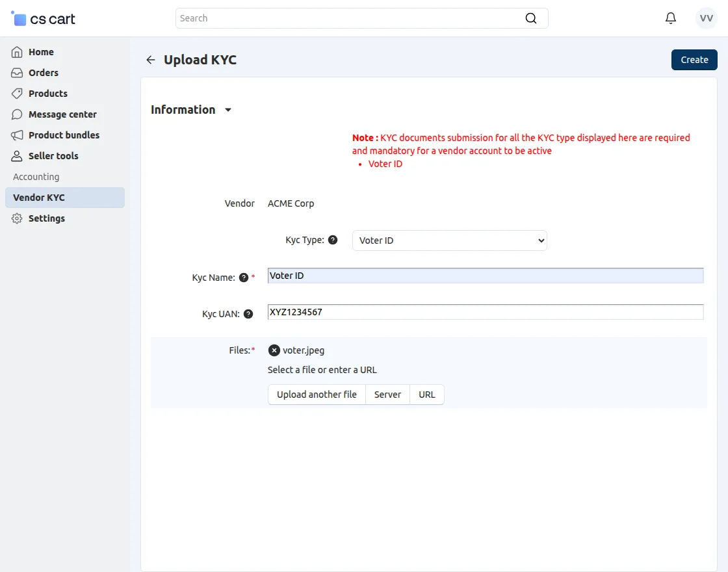Image resolution: width=728 pixels, height=572 pixels.
Task: Click the help icon beside Kyc UAN
Action: click(248, 313)
